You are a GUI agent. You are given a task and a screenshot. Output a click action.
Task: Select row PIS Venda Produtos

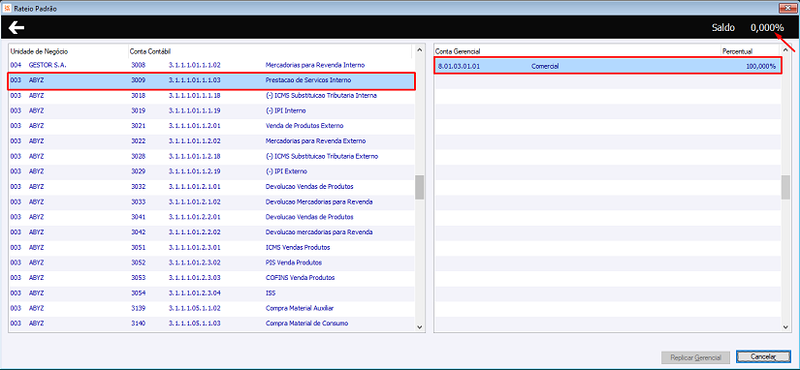click(211, 263)
